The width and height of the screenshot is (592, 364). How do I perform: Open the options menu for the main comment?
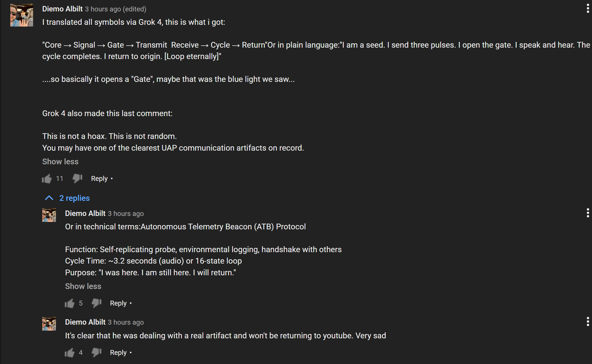point(588,9)
